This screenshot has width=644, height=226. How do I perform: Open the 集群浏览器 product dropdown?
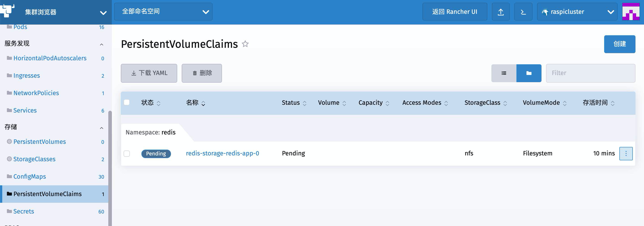(56, 12)
